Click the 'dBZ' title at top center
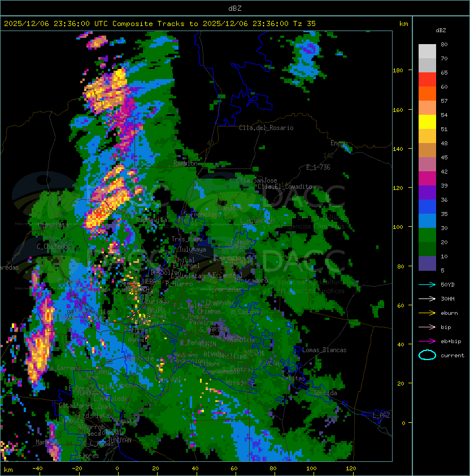Screen dimensions: 470x476 [235, 8]
